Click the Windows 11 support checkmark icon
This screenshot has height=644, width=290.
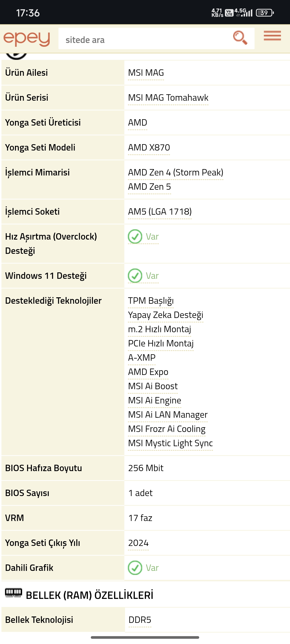[135, 275]
